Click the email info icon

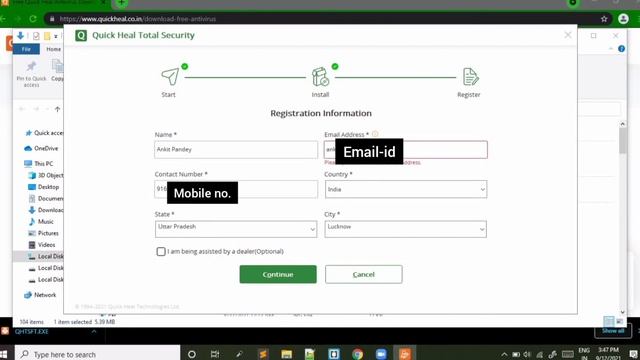[375, 134]
